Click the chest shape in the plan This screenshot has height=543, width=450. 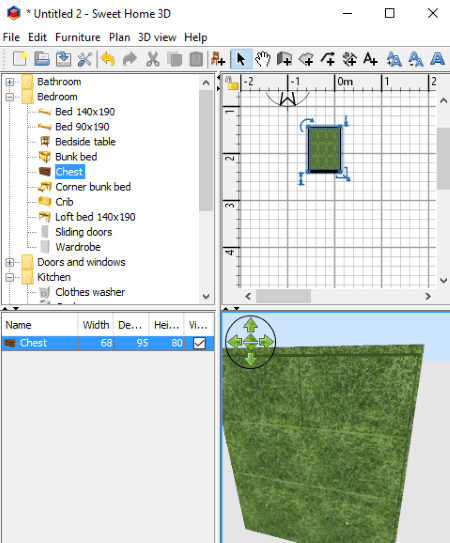[x=324, y=150]
